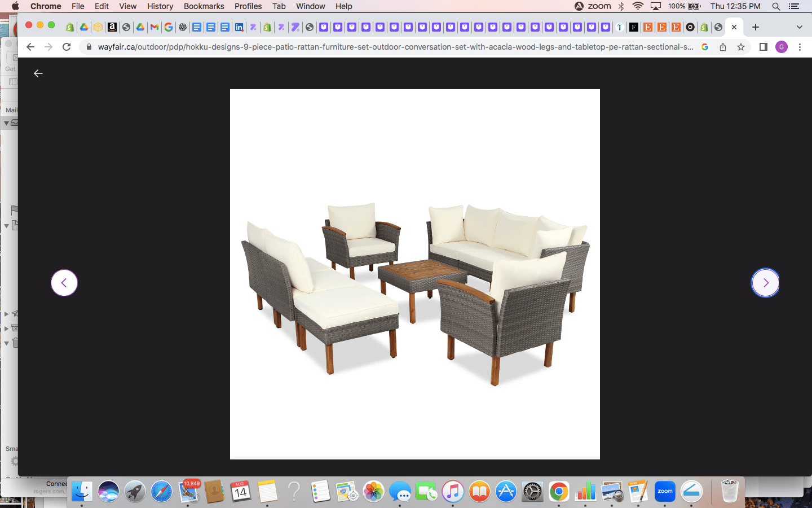This screenshot has height=508, width=812.
Task: Toggle the Chrome side panel
Action: (x=763, y=47)
